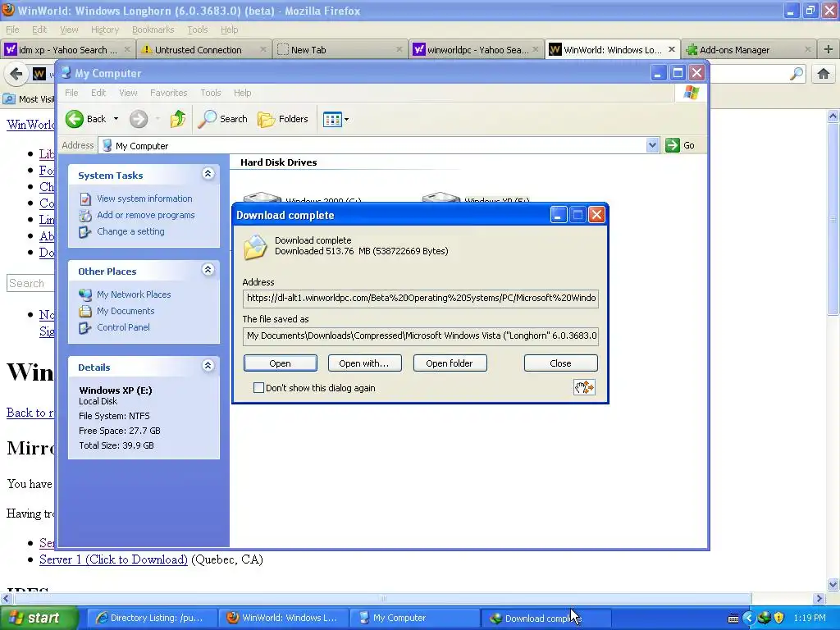
Task: Click the clock showing 1:19 PM
Action: (x=810, y=618)
